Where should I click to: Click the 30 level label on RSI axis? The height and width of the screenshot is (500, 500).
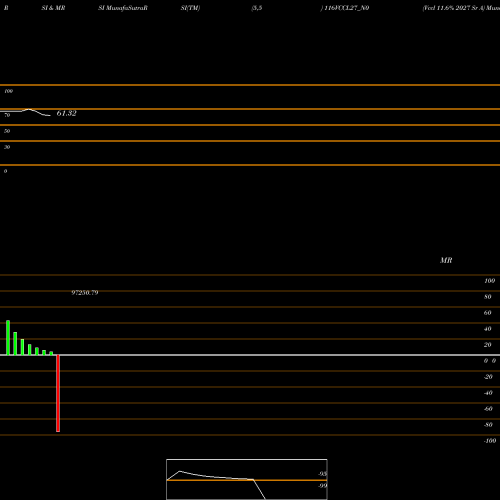pos(7,147)
